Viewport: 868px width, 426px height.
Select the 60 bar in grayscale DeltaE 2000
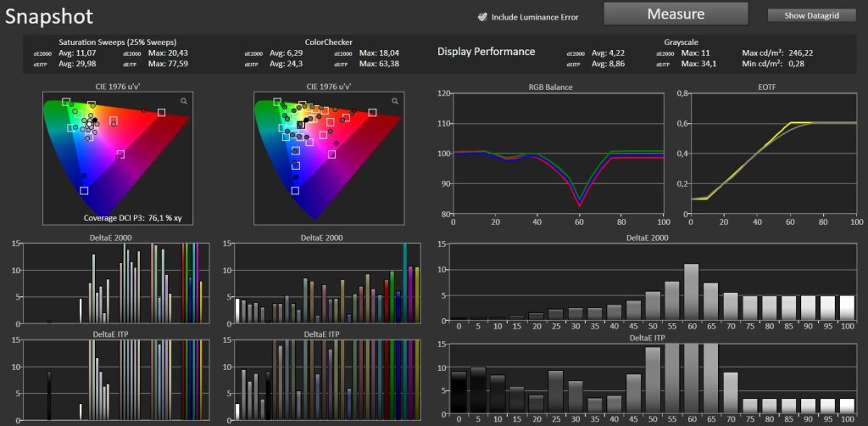coord(691,290)
